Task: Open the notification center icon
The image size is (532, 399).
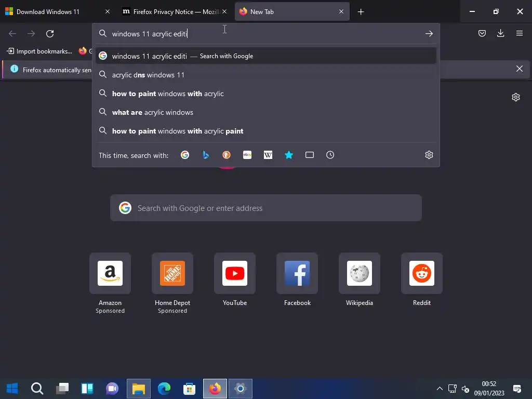Action: click(517, 389)
